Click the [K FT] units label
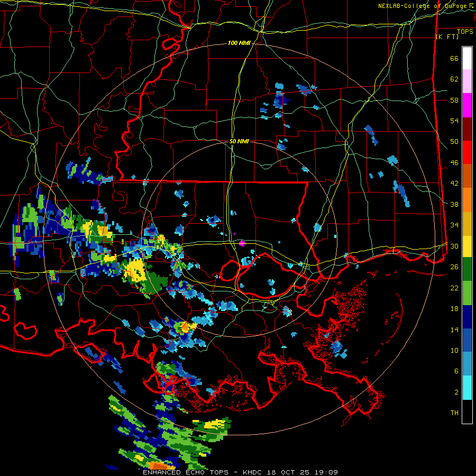 447,36
